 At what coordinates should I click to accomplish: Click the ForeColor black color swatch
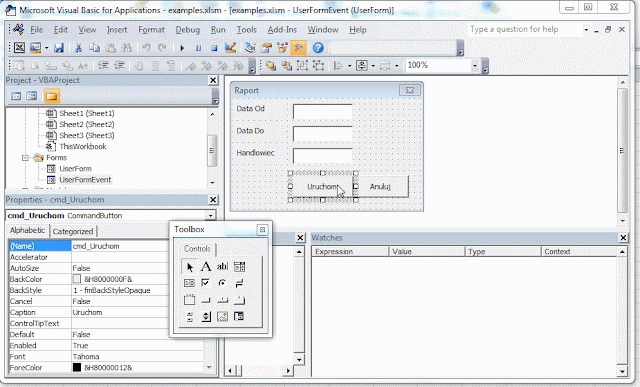(x=77, y=367)
